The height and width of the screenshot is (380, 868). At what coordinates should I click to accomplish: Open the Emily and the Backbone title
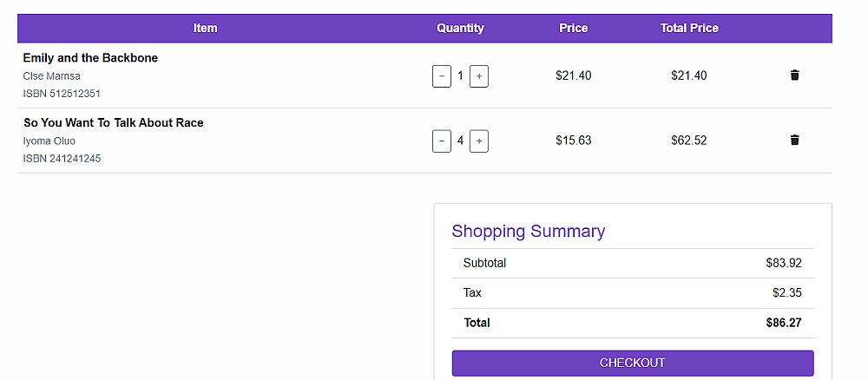(90, 58)
